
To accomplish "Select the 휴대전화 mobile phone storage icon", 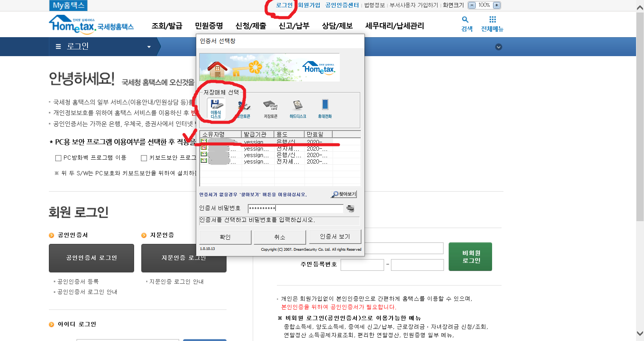I will click(325, 109).
